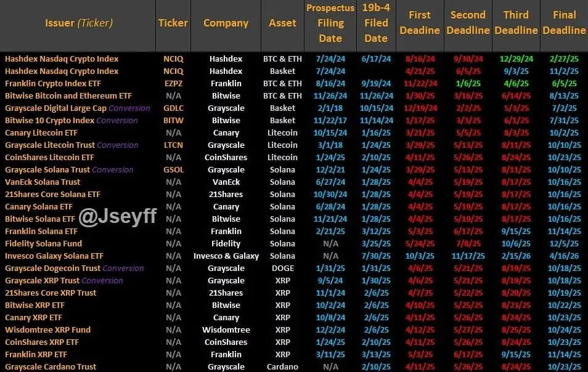Click the 'Fidelity Solana Fund' issuer cell

44,243
